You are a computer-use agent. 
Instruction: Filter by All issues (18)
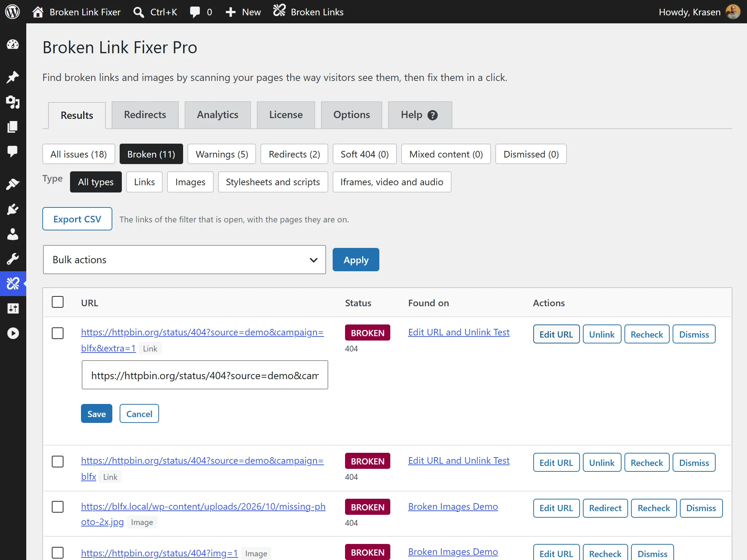coord(79,154)
